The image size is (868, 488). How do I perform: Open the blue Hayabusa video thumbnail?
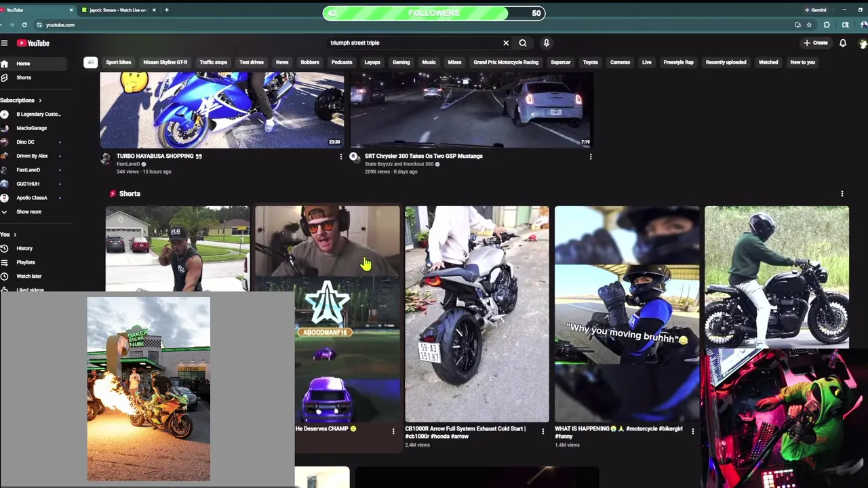(222, 110)
